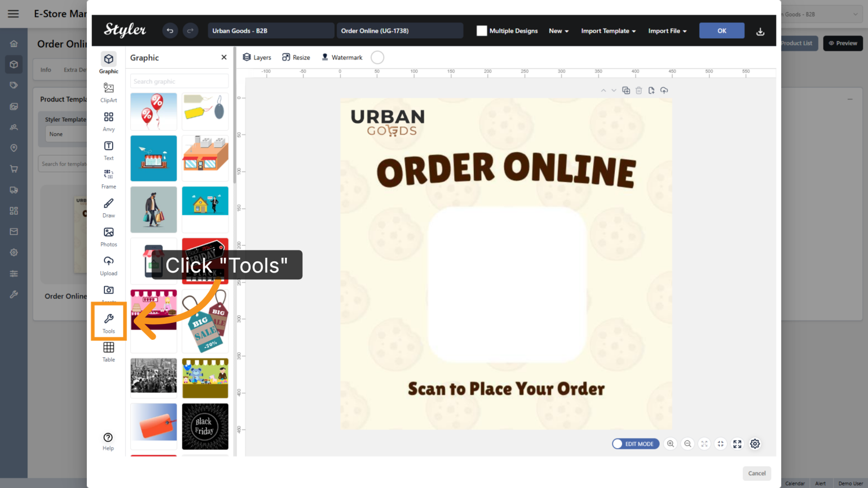The height and width of the screenshot is (488, 868).
Task: Open Styler Template None dropdown in background
Action: coord(66,134)
